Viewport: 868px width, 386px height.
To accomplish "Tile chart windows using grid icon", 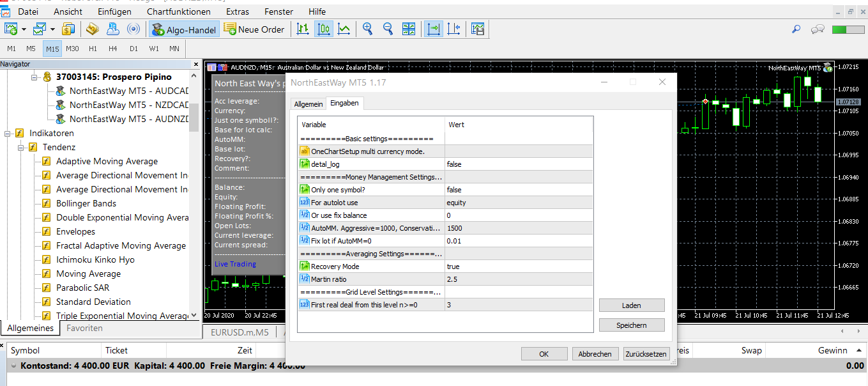I will [409, 29].
